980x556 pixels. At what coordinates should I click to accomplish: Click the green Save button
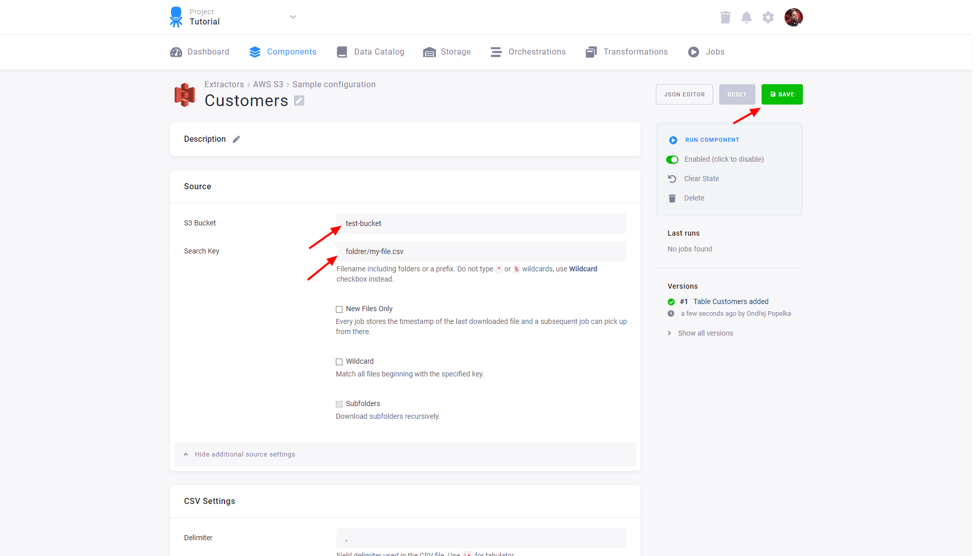[x=781, y=94]
